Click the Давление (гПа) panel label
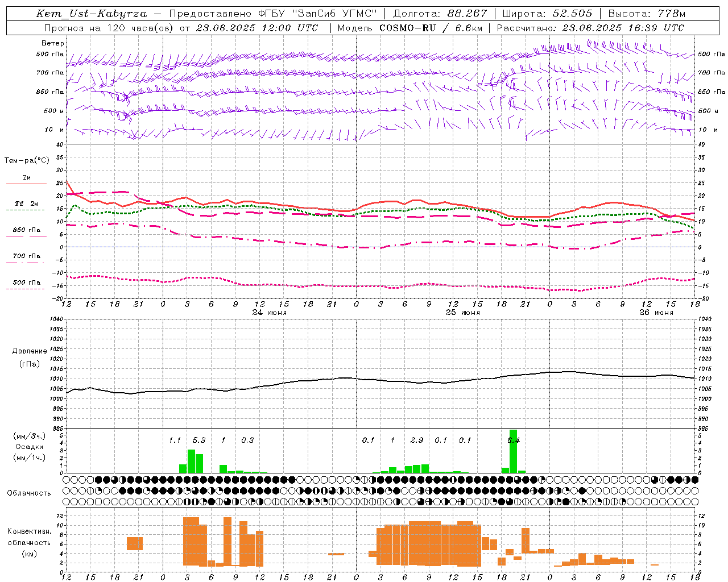The height and width of the screenshot is (582, 728). click(30, 357)
